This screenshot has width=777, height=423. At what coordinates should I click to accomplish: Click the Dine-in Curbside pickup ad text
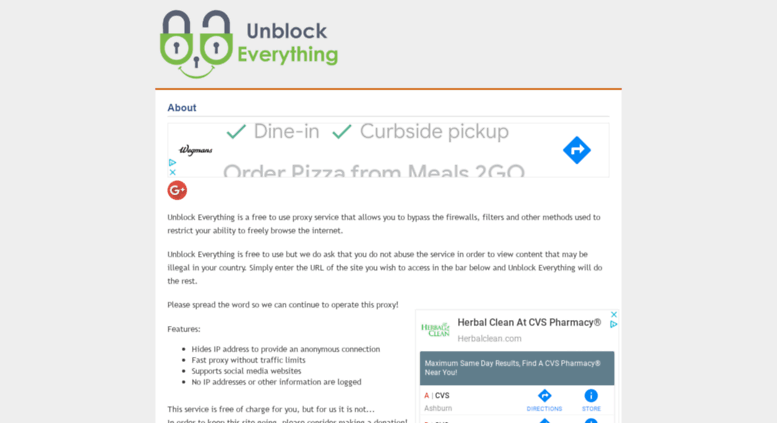coord(367,132)
